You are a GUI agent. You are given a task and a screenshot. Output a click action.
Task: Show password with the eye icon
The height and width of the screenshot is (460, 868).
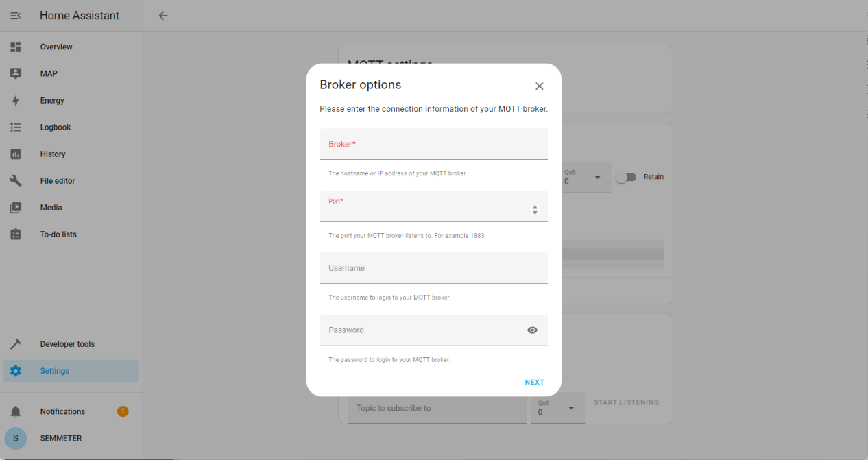tap(533, 330)
